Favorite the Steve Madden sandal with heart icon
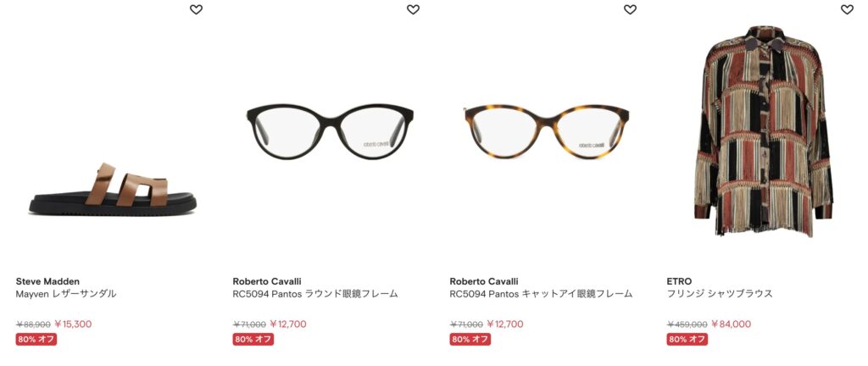This screenshot has height=366, width=868. (x=196, y=9)
